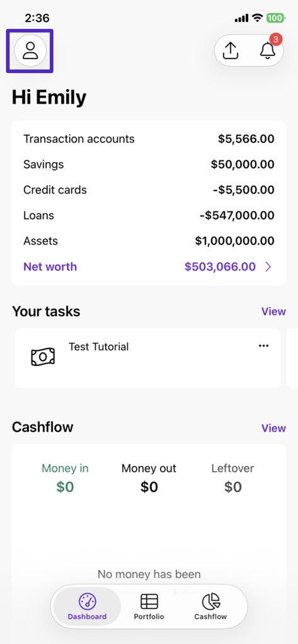Screen dimensions: 298x644
Task: Expand Net worth via chevron arrow
Action: tap(268, 267)
